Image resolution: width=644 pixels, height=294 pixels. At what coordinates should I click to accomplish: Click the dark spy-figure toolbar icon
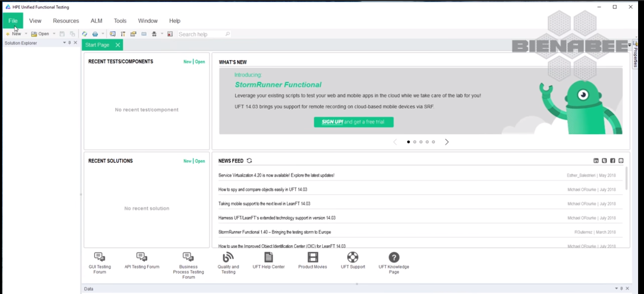tap(154, 34)
